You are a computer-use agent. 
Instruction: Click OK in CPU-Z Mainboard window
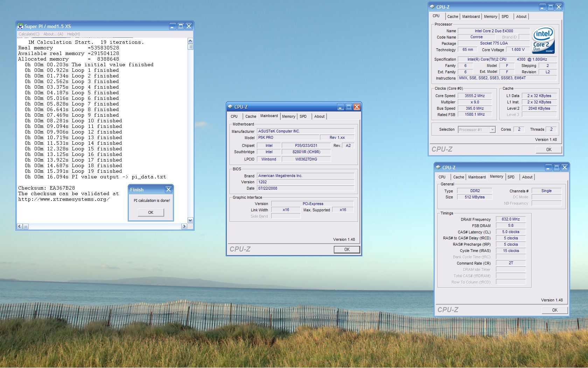point(347,250)
